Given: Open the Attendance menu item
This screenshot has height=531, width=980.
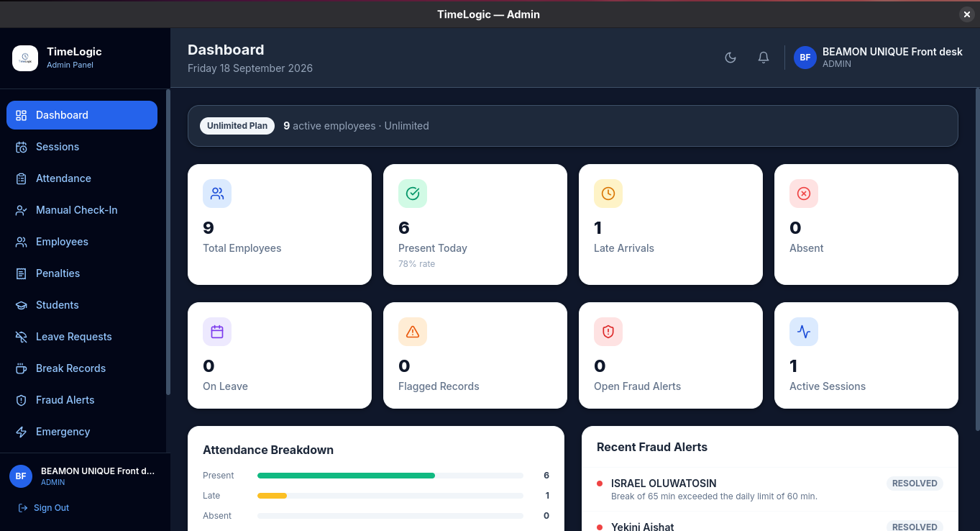Looking at the screenshot, I should tap(82, 178).
